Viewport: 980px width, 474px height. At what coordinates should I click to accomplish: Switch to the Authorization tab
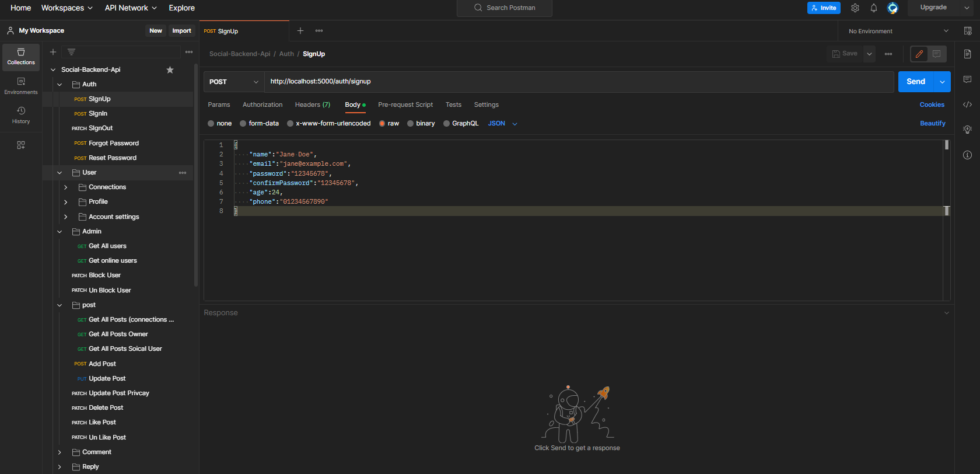tap(262, 105)
